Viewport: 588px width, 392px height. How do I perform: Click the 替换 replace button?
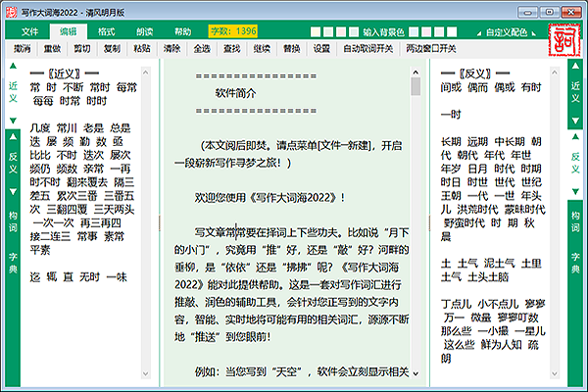click(292, 48)
